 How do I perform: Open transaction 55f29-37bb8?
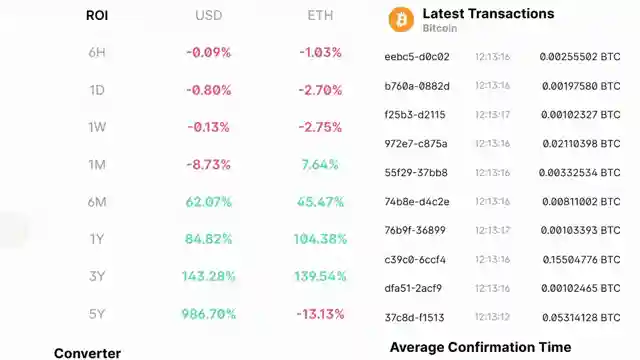pos(416,173)
